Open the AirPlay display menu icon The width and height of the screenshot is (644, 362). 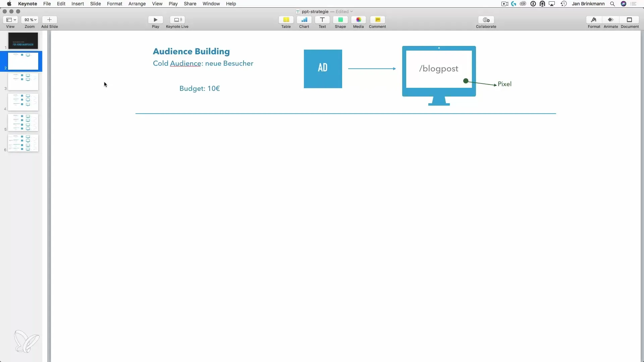[x=552, y=4]
